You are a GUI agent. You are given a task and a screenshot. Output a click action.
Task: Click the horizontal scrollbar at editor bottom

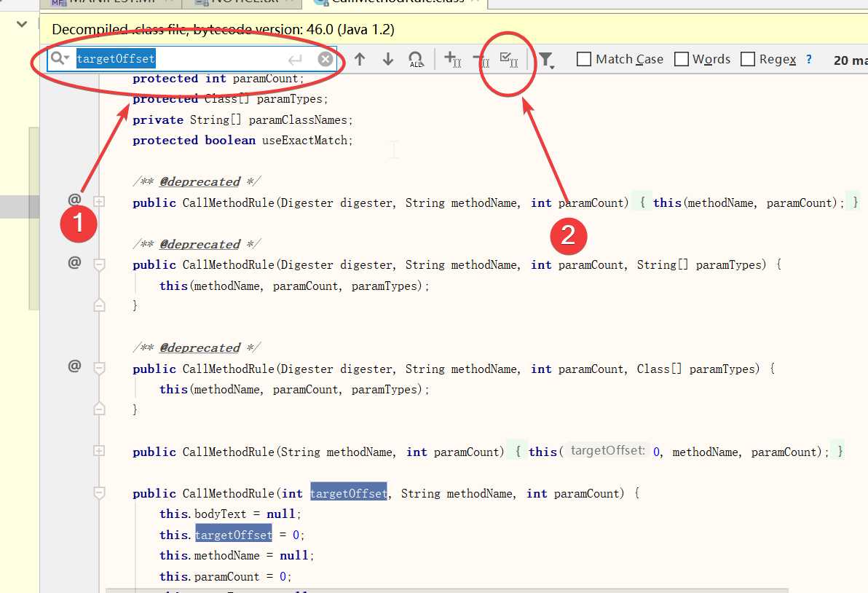pos(446,591)
